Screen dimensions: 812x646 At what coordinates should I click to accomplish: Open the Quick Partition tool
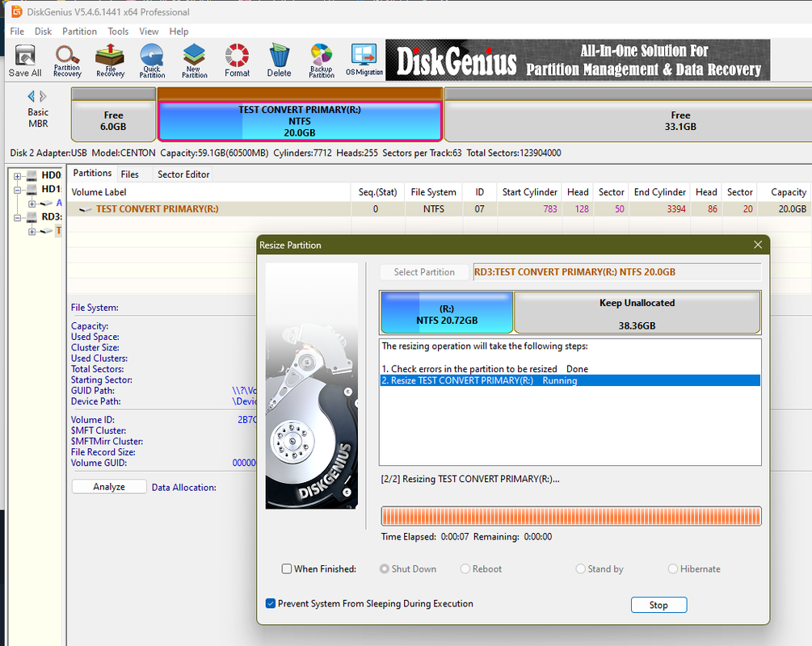152,60
